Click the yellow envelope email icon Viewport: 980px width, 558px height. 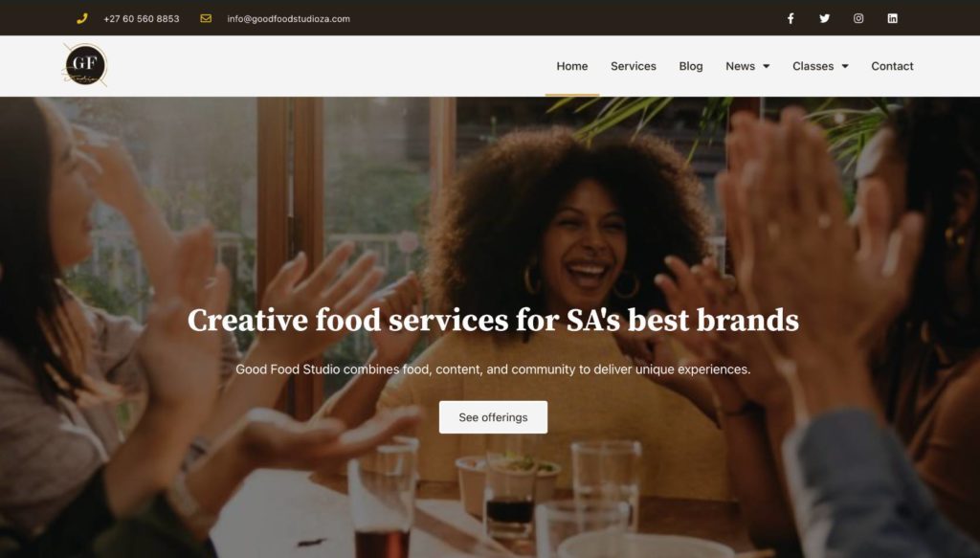tap(206, 19)
